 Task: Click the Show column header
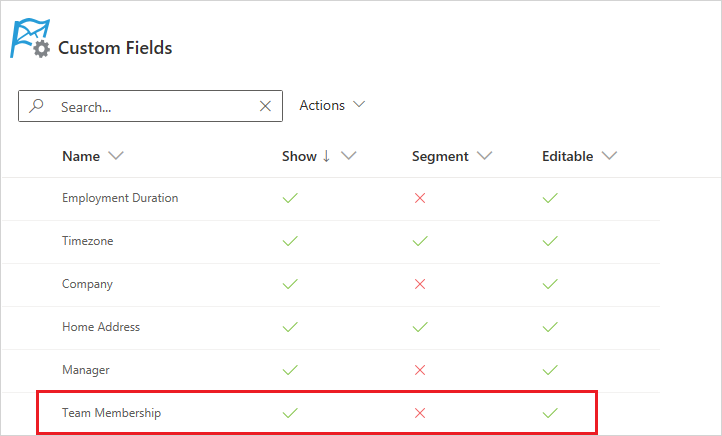pyautogui.click(x=299, y=156)
